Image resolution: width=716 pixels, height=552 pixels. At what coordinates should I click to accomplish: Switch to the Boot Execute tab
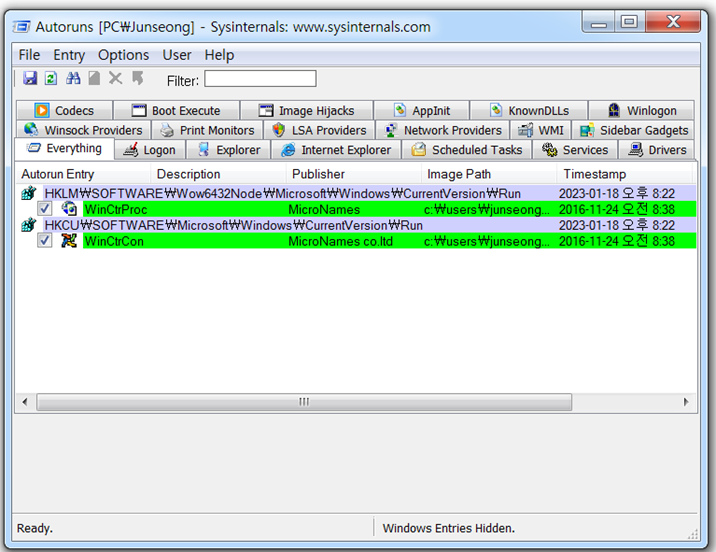click(176, 110)
